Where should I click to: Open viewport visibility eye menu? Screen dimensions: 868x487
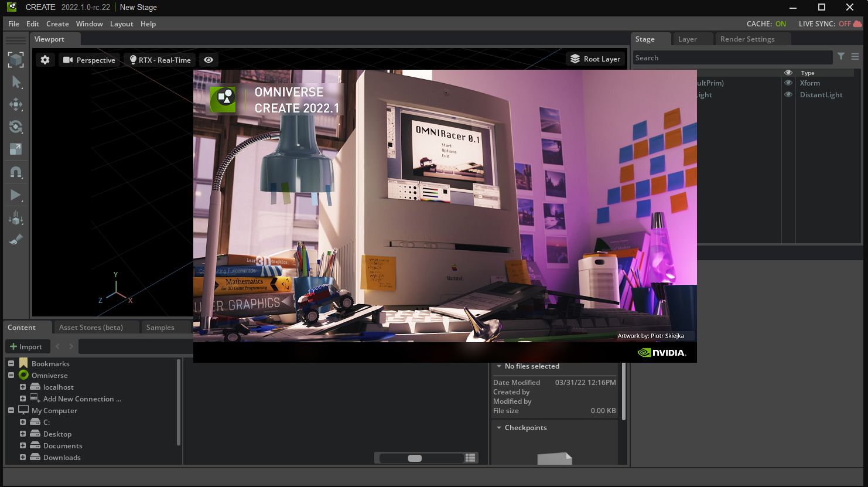coord(209,60)
